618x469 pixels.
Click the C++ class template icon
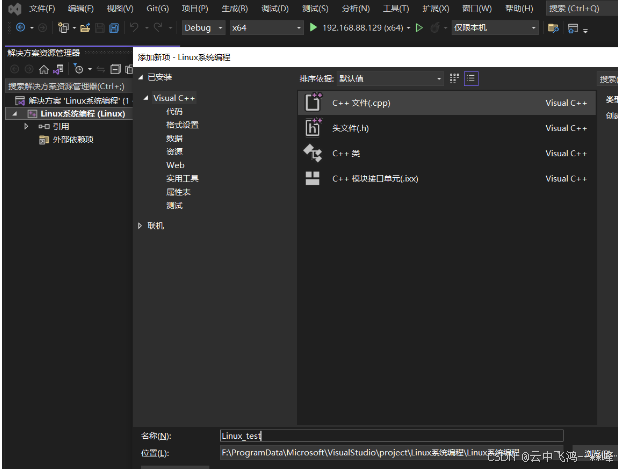(x=313, y=153)
